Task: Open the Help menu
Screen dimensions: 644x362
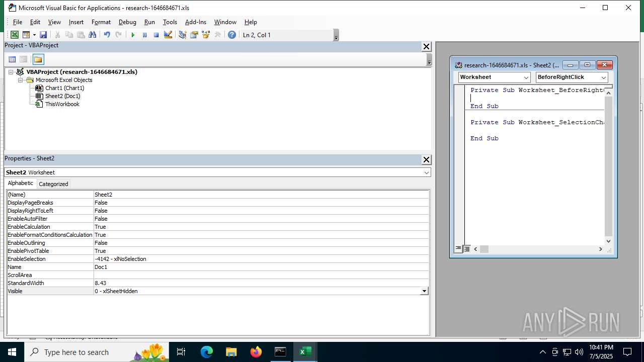Action: coord(251,22)
